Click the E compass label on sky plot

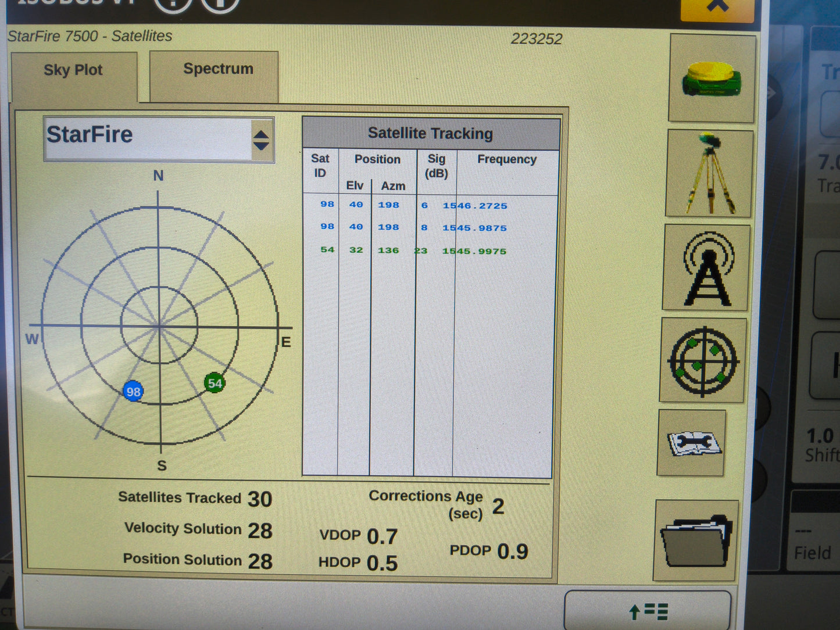(285, 342)
